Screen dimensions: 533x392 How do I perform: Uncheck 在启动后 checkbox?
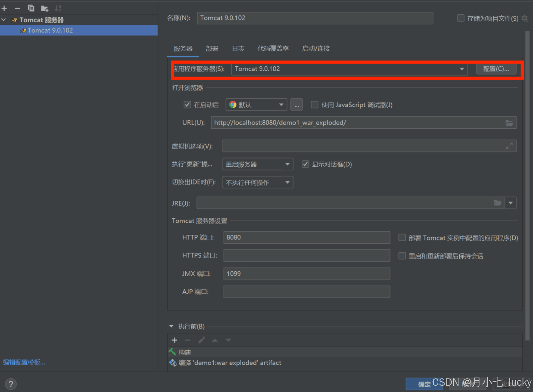click(187, 105)
